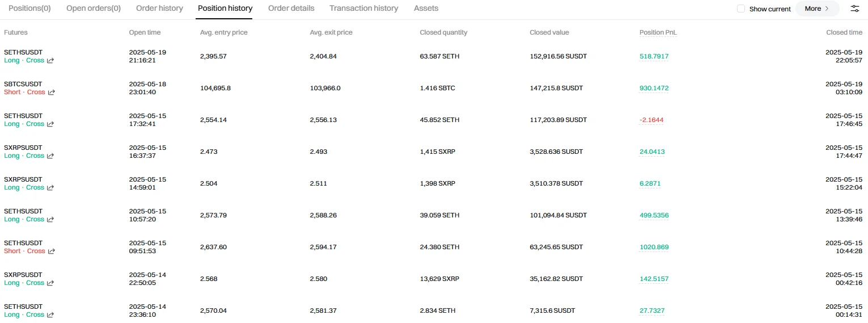Share the SXRPSUSDT position opened 22:50:05
868x323 pixels.
[x=51, y=283]
